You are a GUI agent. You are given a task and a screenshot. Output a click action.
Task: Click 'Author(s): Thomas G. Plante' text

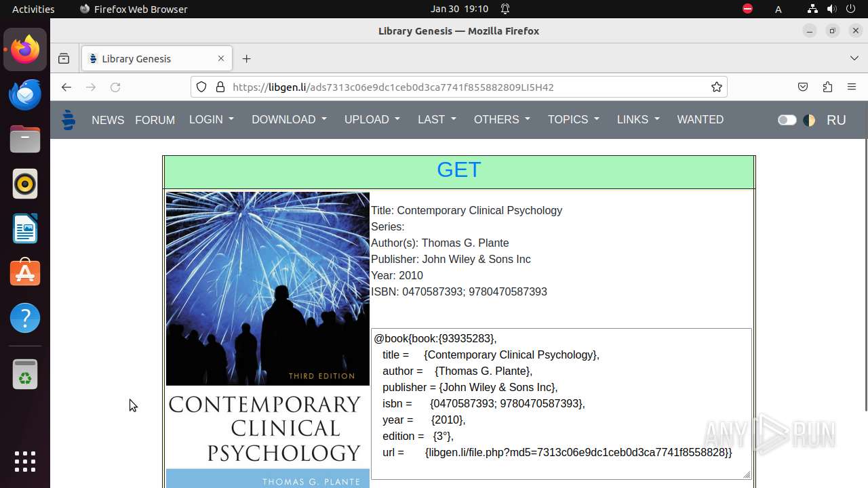pyautogui.click(x=439, y=243)
